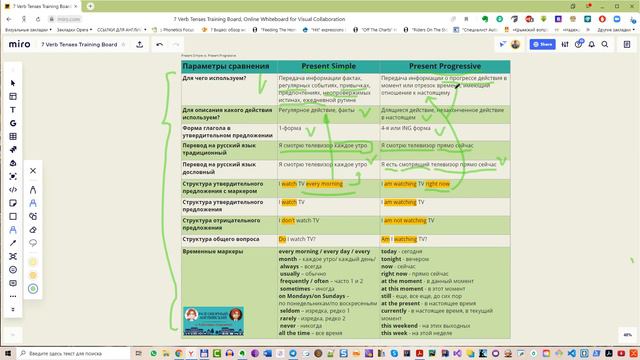This screenshot has width=640, height=360.
Task: Click the user avatar in top bar
Action: point(516,44)
